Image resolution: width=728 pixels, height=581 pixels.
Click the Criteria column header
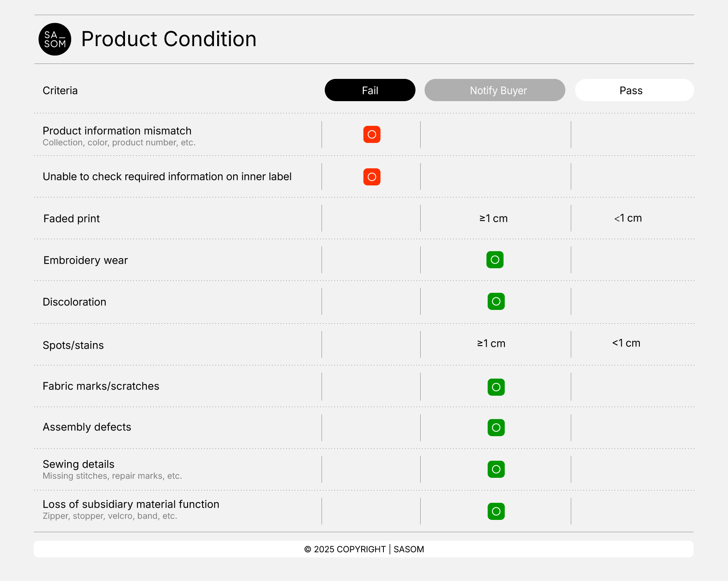pos(60,91)
